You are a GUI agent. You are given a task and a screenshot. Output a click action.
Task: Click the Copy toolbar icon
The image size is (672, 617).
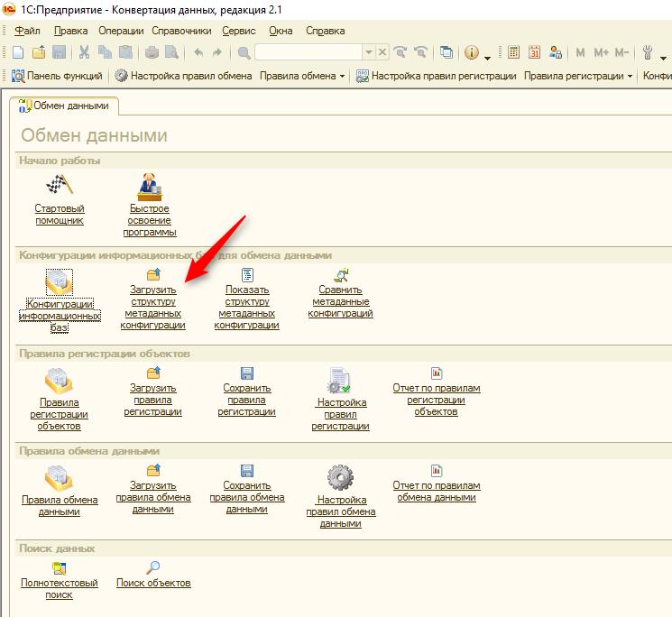(105, 52)
